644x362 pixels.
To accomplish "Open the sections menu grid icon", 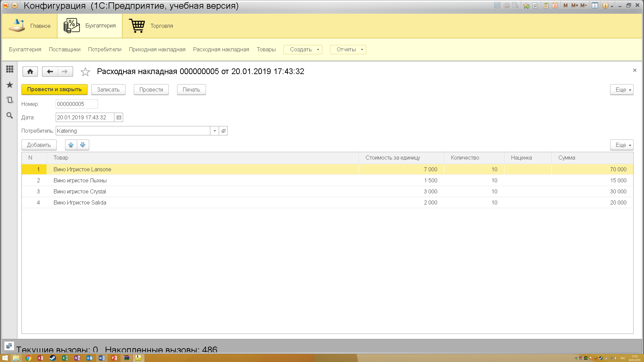I will (10, 69).
